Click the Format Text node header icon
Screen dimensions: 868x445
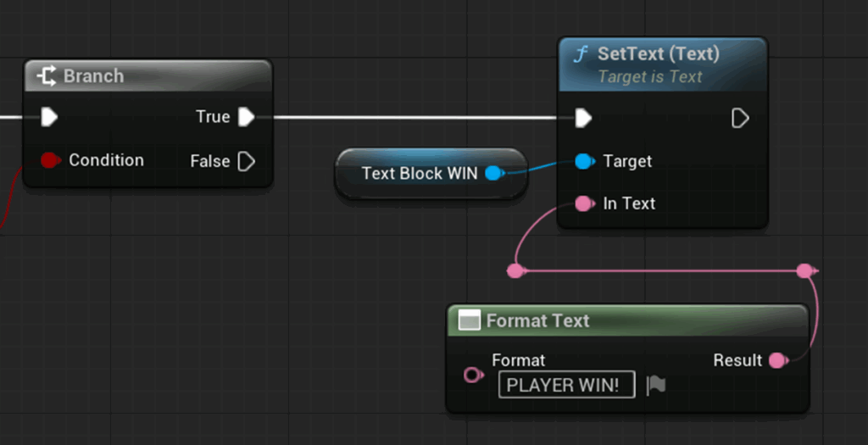(469, 320)
